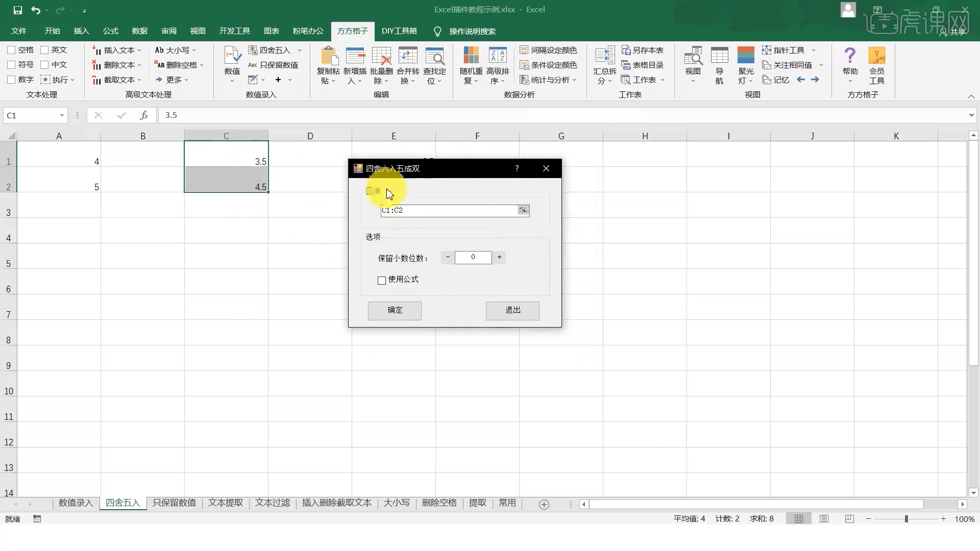Decrease decimal places with minus button

tap(448, 257)
